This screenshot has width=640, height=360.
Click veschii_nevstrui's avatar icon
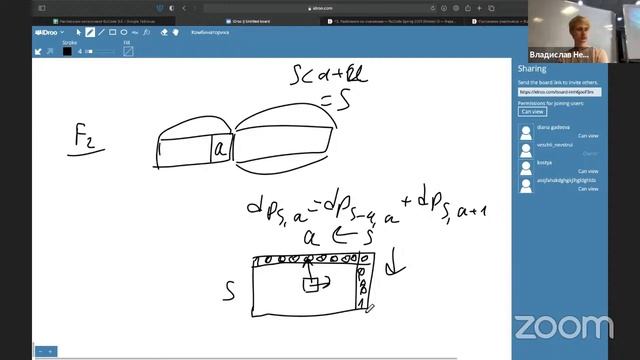click(x=526, y=150)
